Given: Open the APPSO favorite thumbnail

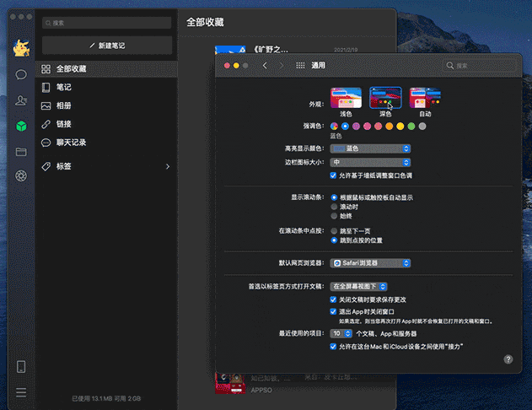Looking at the screenshot, I should click(x=230, y=384).
